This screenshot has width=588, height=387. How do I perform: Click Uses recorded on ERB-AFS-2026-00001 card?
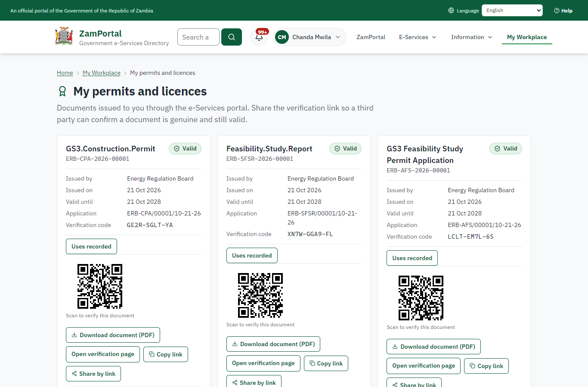pos(412,258)
